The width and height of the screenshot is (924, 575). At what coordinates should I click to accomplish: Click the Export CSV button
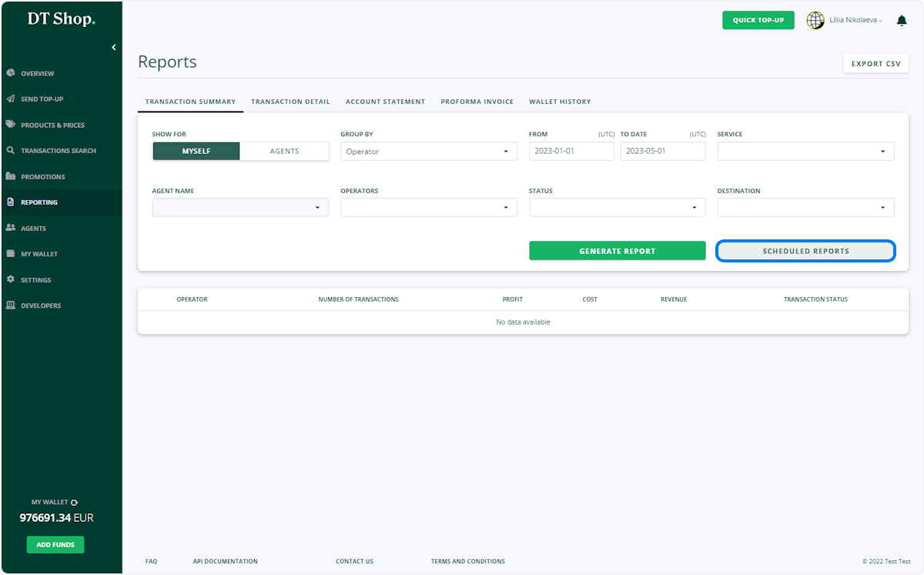(x=876, y=64)
